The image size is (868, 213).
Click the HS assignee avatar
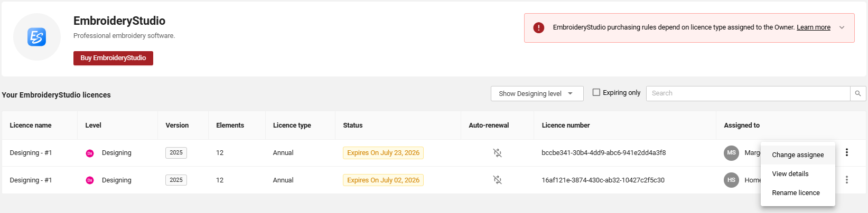(x=731, y=180)
